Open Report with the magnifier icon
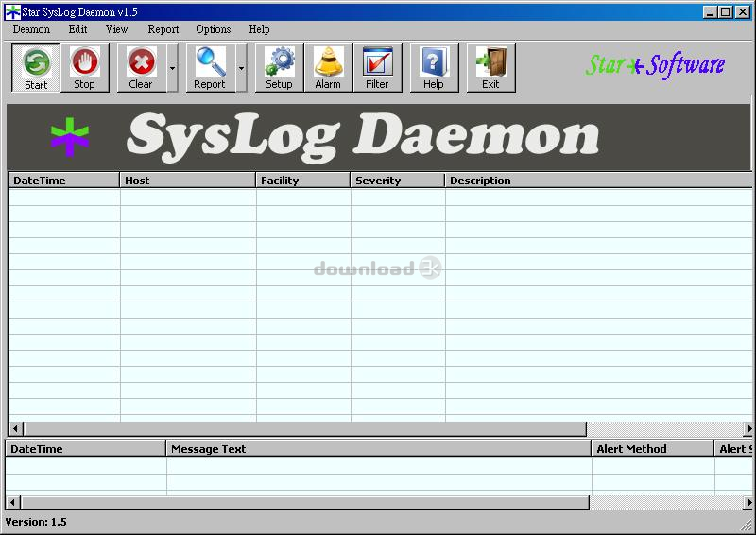 210,68
